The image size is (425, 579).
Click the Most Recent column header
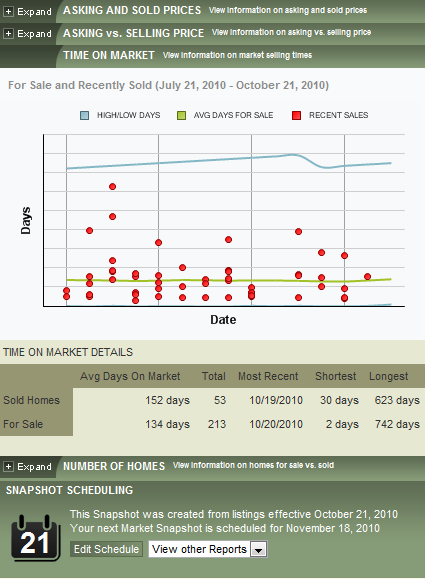point(268,376)
